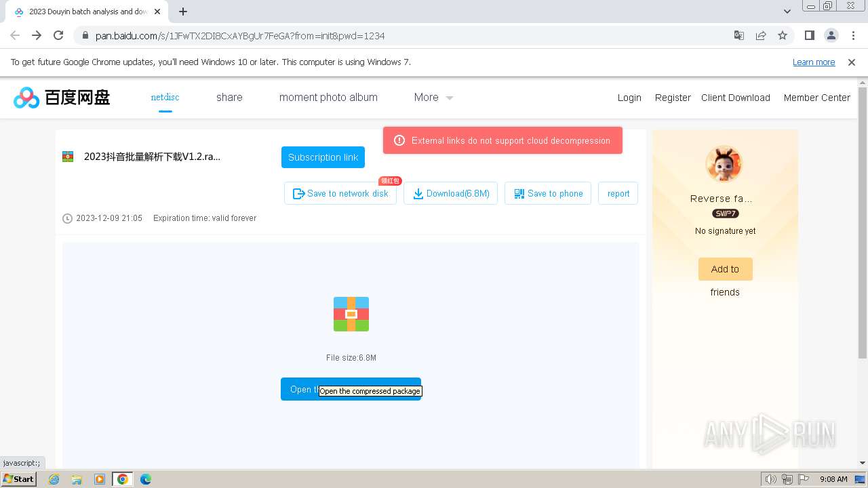The width and height of the screenshot is (868, 488).
Task: Go back to previous page
Action: (15, 35)
